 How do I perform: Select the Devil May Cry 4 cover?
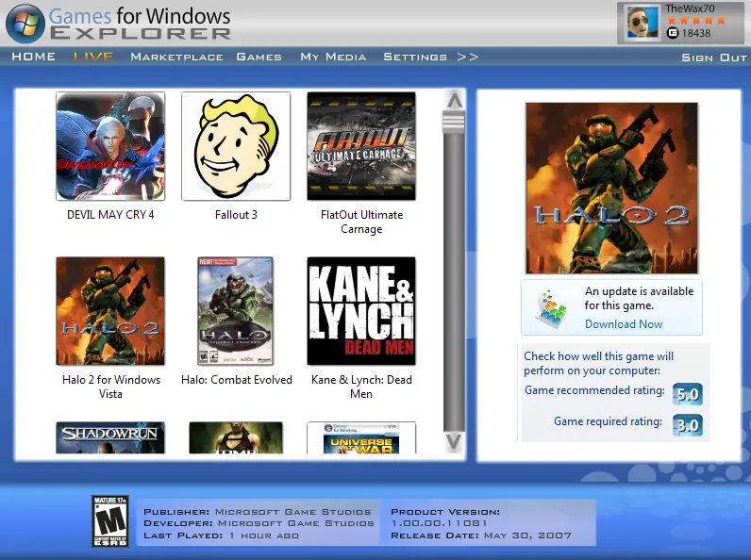click(110, 146)
